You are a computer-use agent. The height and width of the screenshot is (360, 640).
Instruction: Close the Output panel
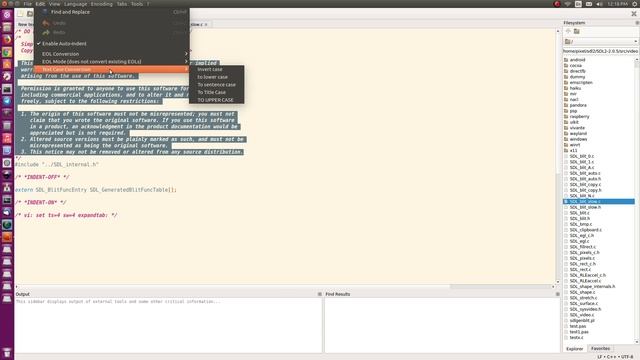(320, 294)
